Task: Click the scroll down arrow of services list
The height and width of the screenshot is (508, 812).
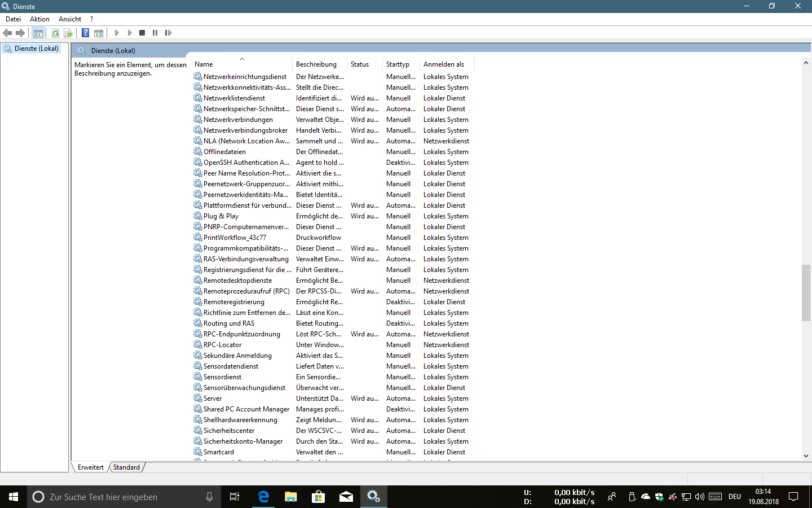Action: [806, 456]
